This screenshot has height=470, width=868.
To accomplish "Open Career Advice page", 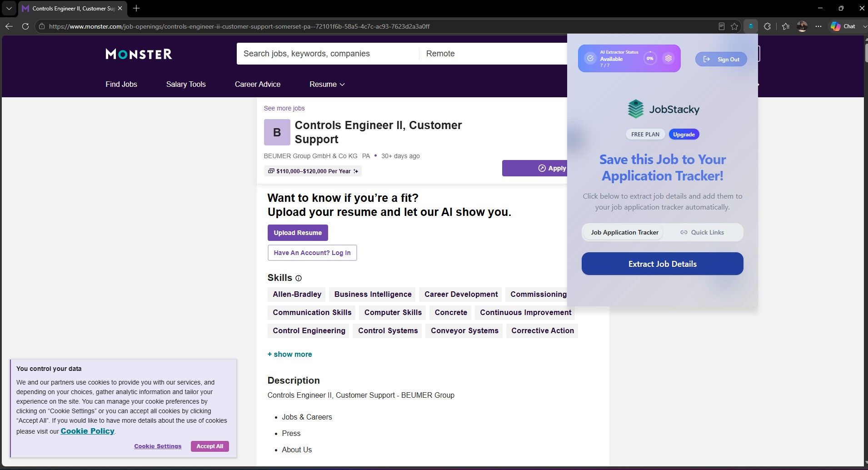I will point(258,84).
